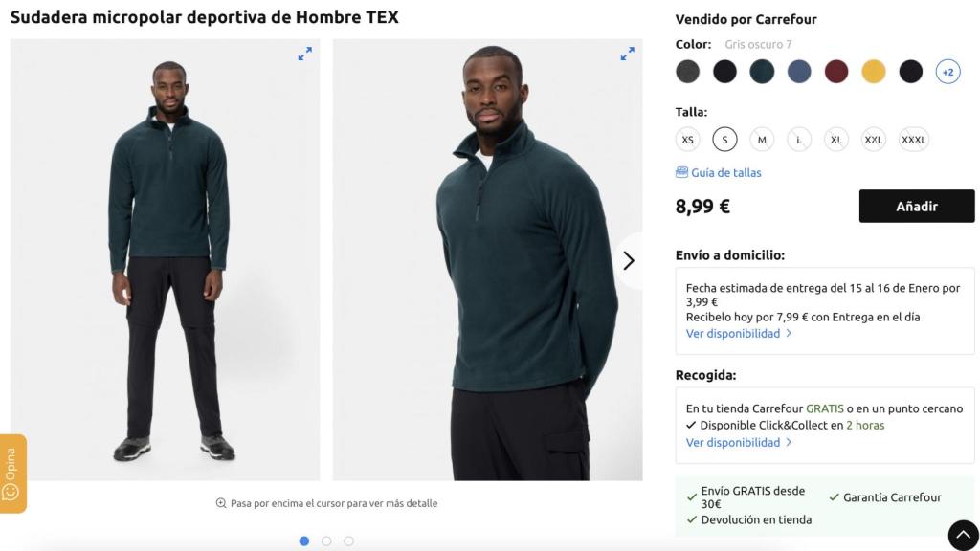
Task: Expand the second product image fullscreen
Action: pos(627,55)
